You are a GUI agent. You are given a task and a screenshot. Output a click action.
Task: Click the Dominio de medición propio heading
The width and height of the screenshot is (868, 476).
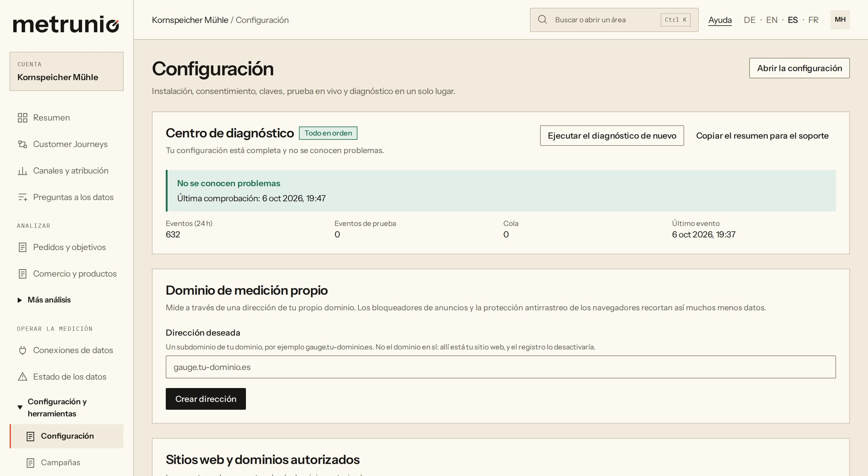point(246,290)
